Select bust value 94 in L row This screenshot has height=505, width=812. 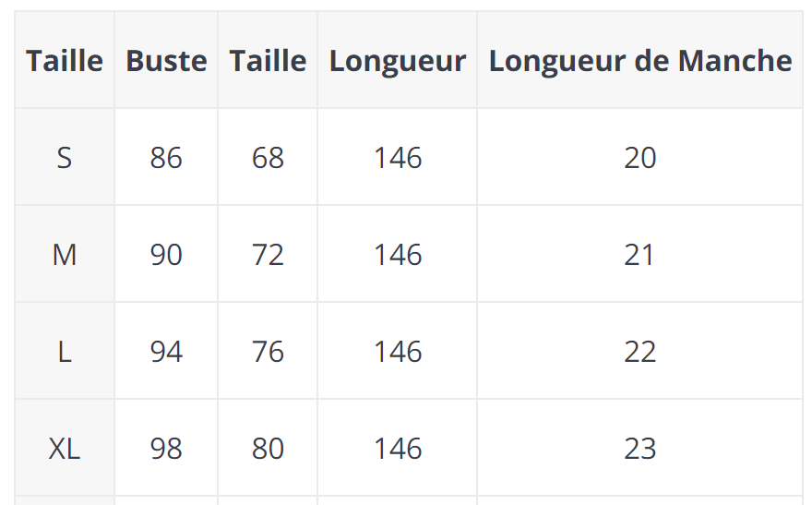tap(166, 352)
